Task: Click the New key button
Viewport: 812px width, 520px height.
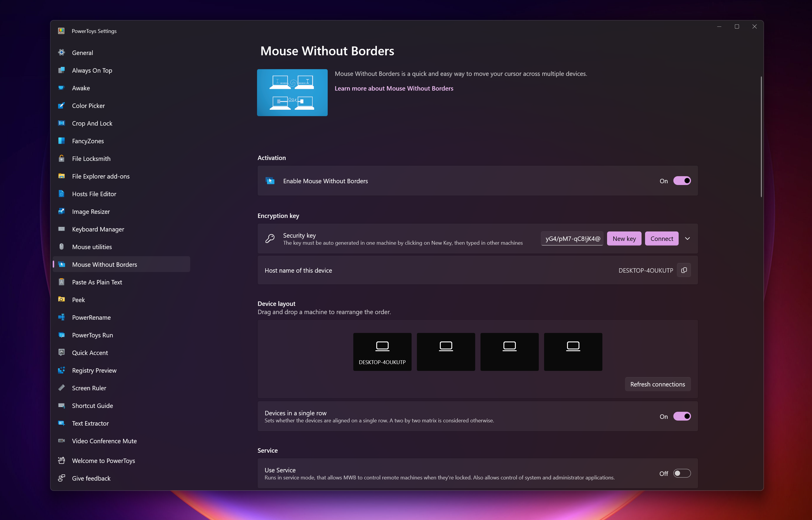Action: click(624, 238)
